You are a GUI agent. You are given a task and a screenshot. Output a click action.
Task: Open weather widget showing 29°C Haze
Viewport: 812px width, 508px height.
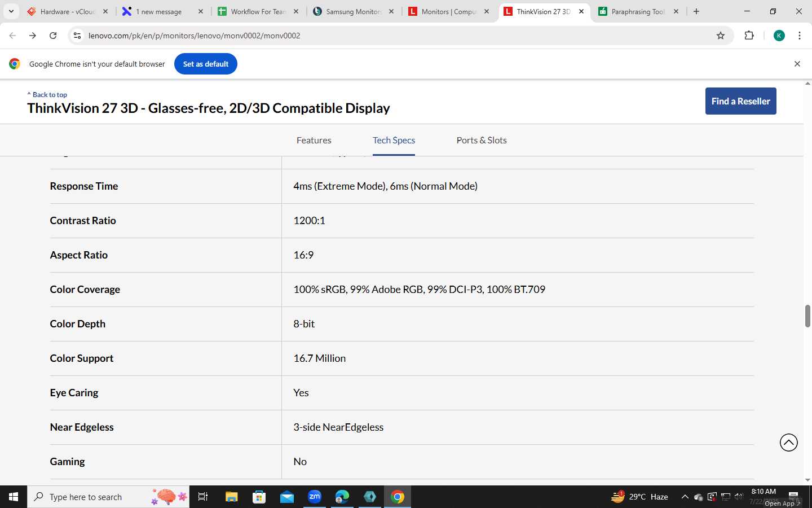[640, 497]
